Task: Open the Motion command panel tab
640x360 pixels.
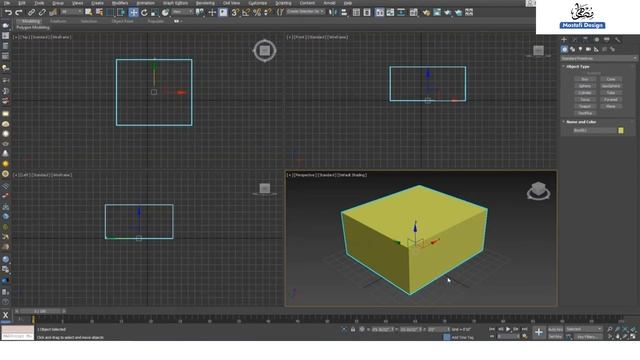Action: pyautogui.click(x=596, y=40)
